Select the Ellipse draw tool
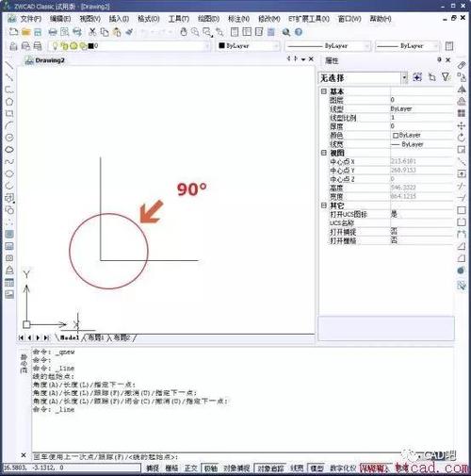 9,173
